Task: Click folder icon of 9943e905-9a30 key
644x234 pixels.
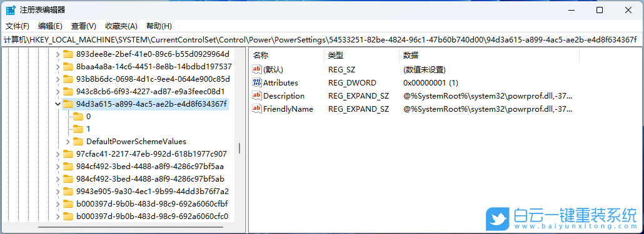Action: coord(68,192)
